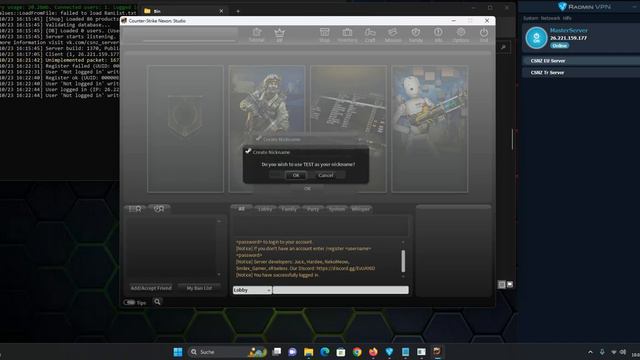Click the friends list scroll down arrow
The width and height of the screenshot is (640, 360).
[219, 274]
